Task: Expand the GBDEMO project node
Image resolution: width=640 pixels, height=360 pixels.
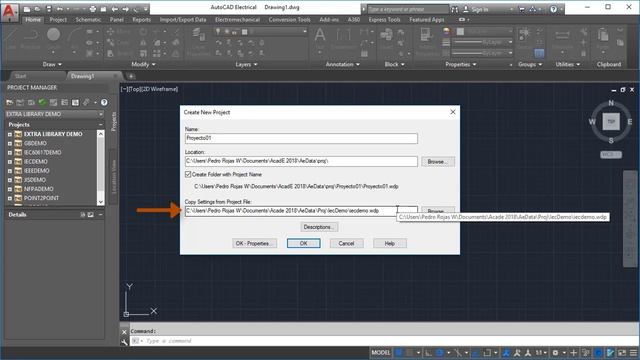Action: click(10, 143)
